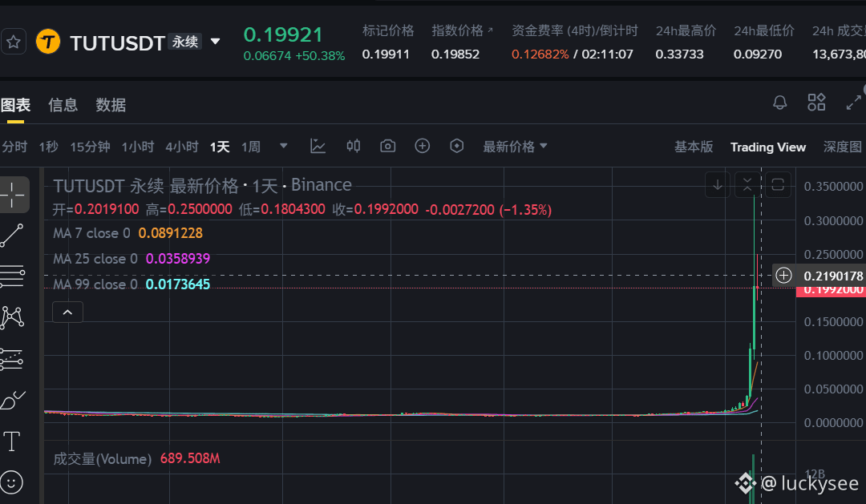Image resolution: width=866 pixels, height=504 pixels.
Task: Click the 成交量(Volume) indicator legend
Action: [136, 459]
